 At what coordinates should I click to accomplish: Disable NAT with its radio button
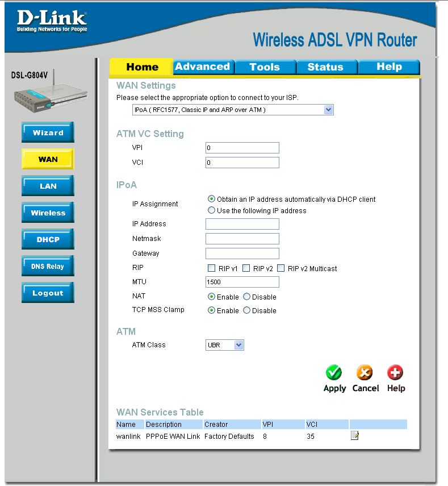[x=247, y=297]
